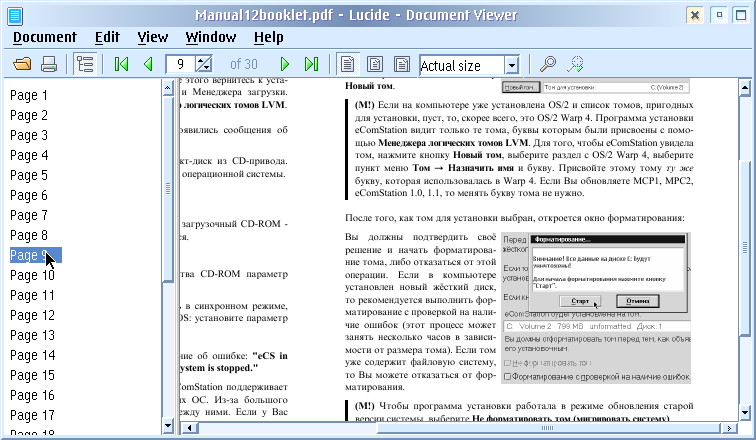Select Page 6 in navigation list

click(29, 196)
